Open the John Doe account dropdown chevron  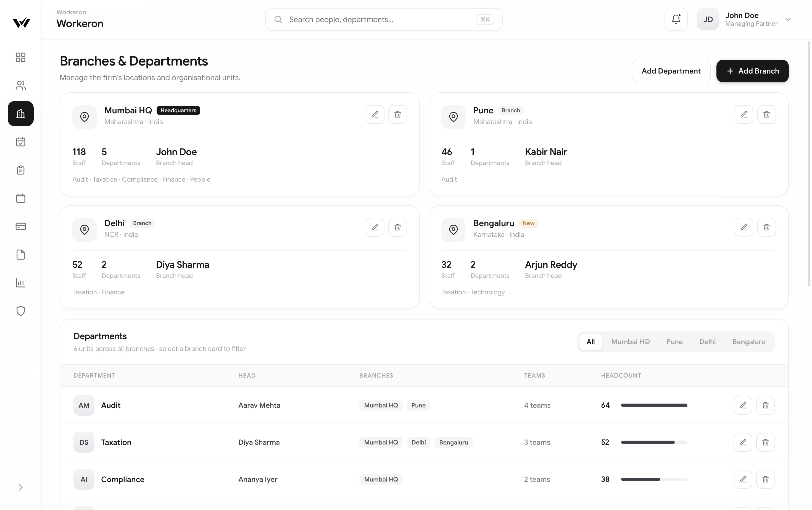click(788, 19)
